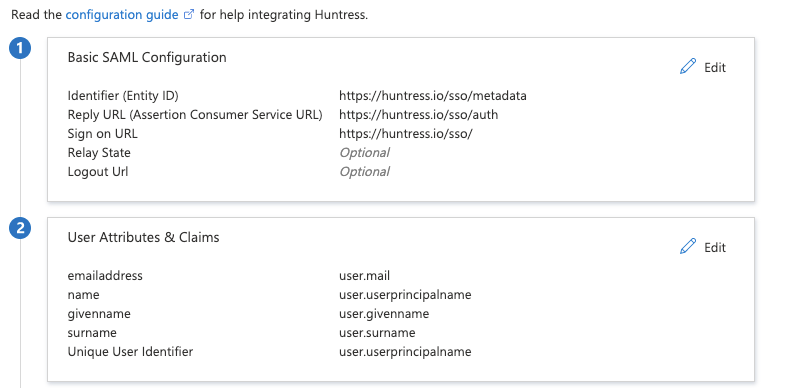Select the user.surname claim value
The image size is (792, 388).
point(377,332)
